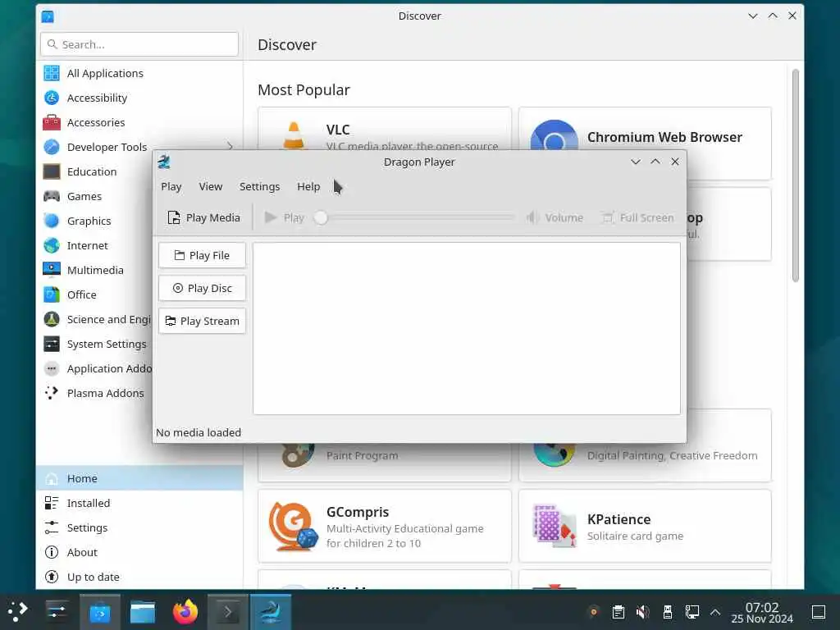The height and width of the screenshot is (630, 840).
Task: Open System Settings category in Discover
Action: click(x=95, y=345)
